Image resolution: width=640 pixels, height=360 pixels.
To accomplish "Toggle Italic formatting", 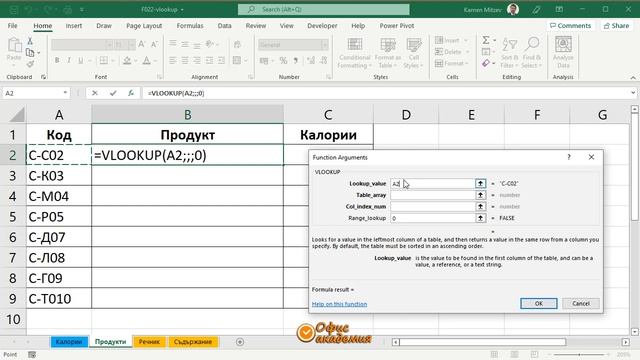I will (x=69, y=60).
